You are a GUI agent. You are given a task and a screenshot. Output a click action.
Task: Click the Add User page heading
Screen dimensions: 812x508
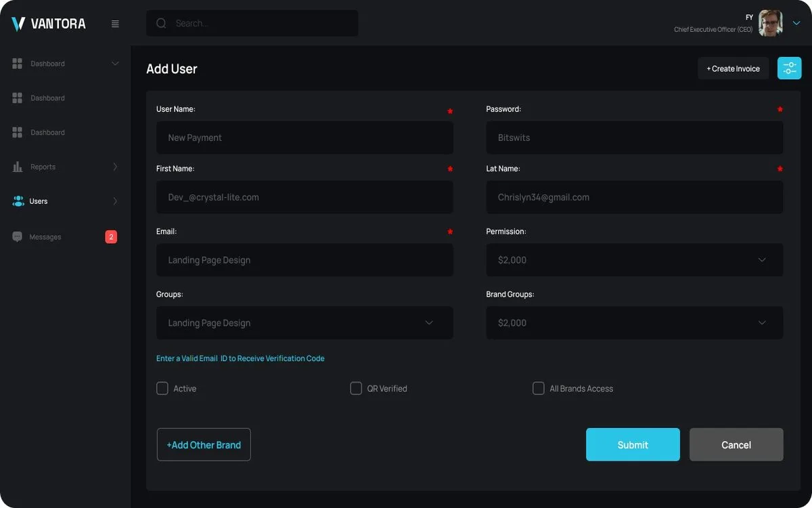point(172,68)
